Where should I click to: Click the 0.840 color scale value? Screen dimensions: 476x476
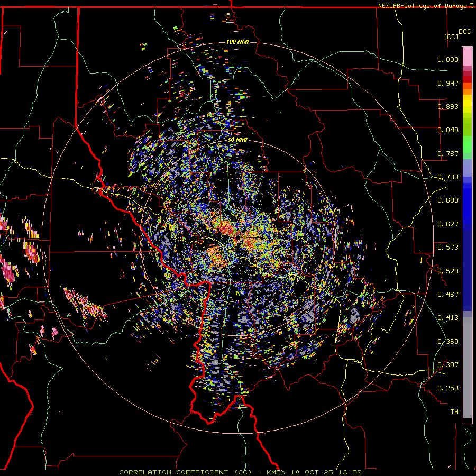(448, 130)
